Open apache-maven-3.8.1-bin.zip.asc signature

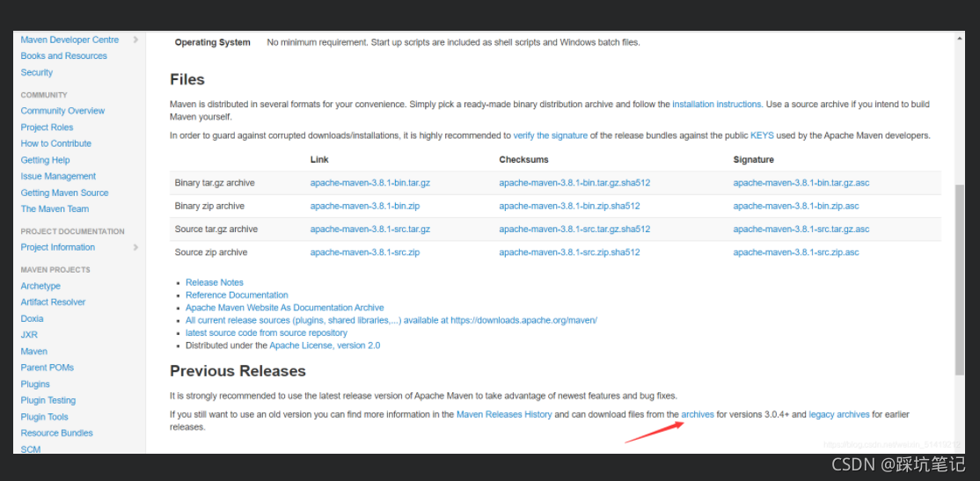pyautogui.click(x=796, y=206)
